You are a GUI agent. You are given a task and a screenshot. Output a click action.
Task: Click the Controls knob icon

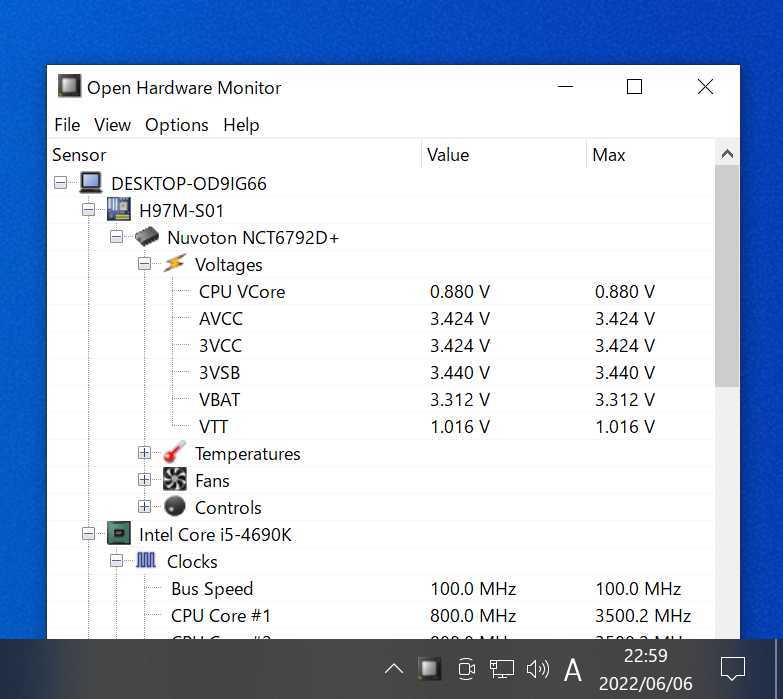[x=175, y=506]
